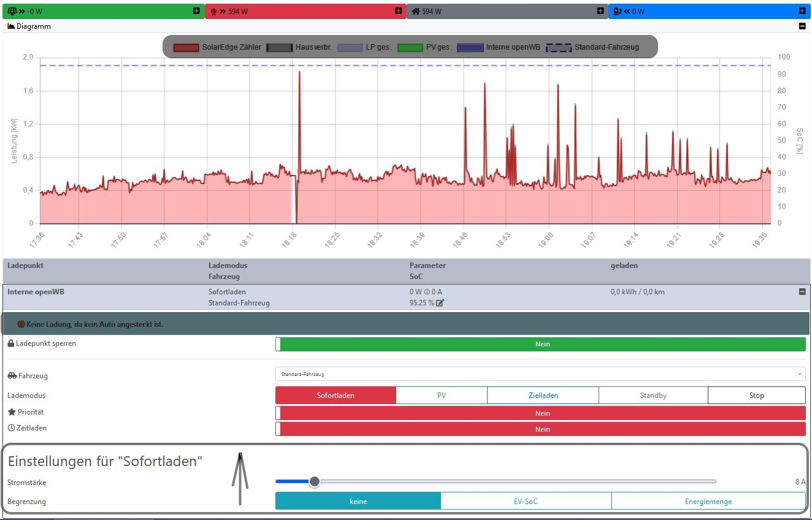Expand the green PV power card

tap(196, 11)
